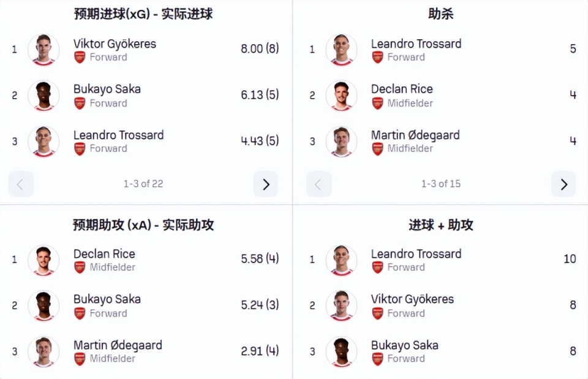Click the 预期进球(xG) - 实际进球 heading

tap(142, 13)
